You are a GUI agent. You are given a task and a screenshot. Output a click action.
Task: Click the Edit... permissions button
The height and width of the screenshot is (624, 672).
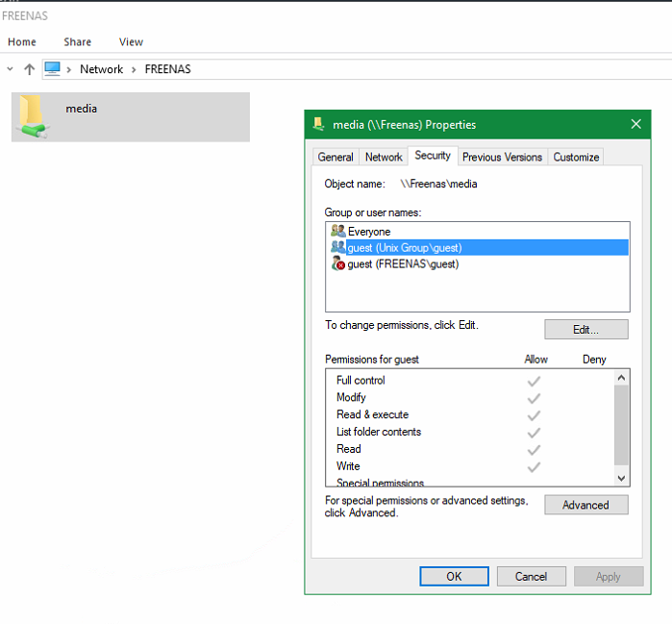pyautogui.click(x=585, y=329)
